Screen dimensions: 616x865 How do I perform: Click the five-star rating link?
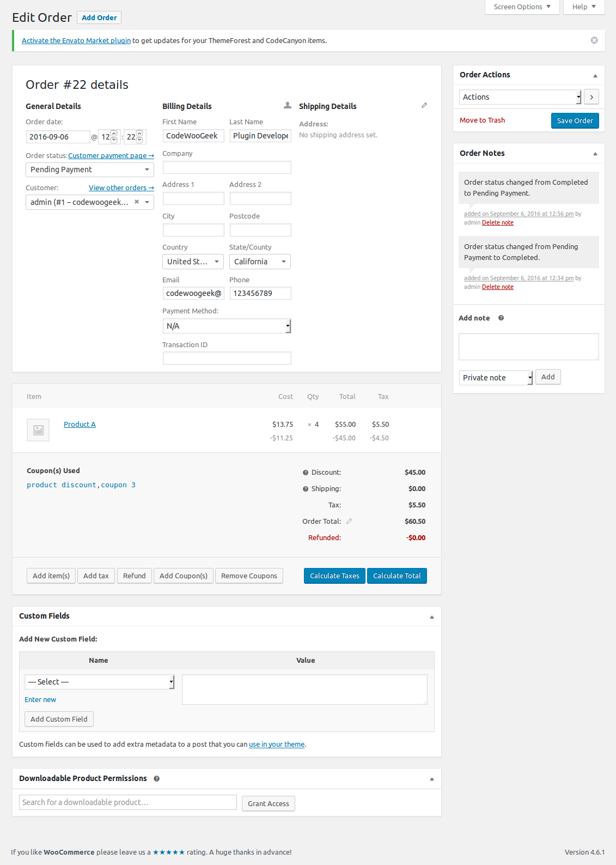(169, 852)
